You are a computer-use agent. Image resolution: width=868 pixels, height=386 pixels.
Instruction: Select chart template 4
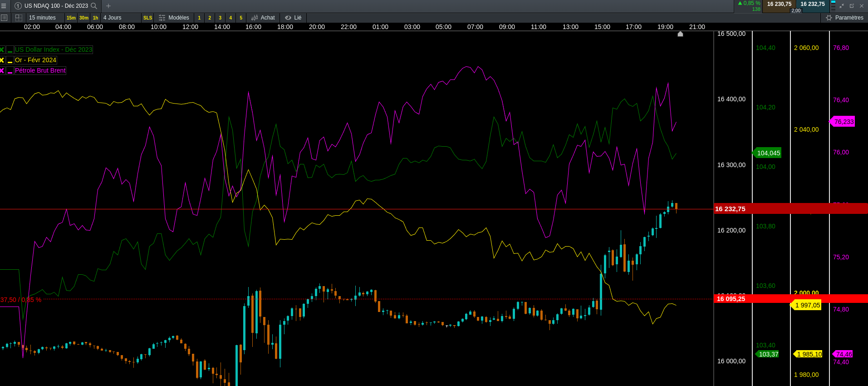230,18
